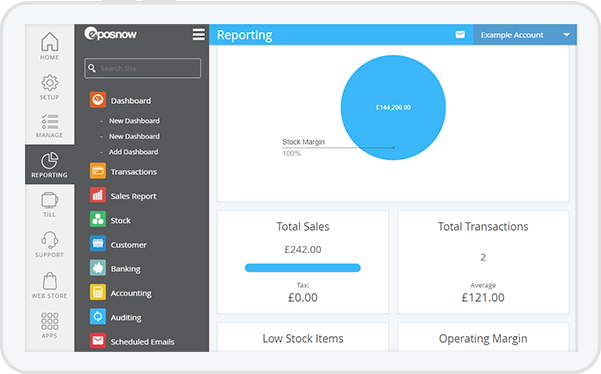
Task: Click the orange Dashboard icon
Action: (98, 100)
